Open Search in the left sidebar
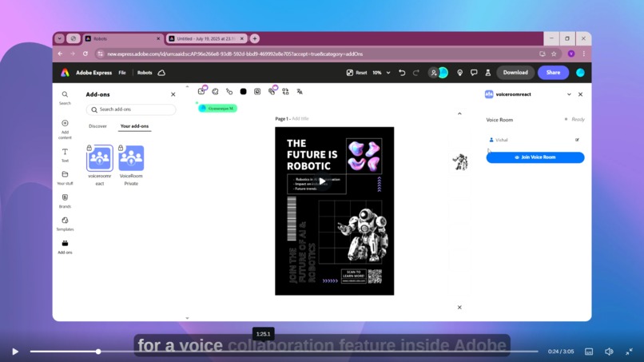 coord(65,97)
